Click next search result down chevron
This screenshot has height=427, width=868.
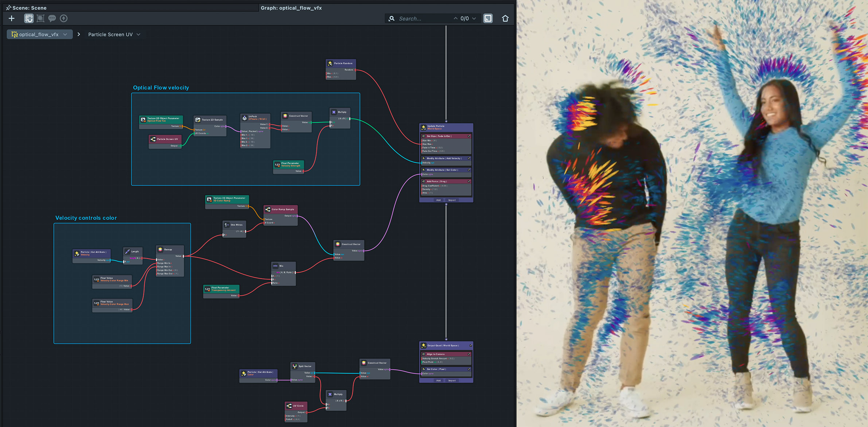[474, 18]
